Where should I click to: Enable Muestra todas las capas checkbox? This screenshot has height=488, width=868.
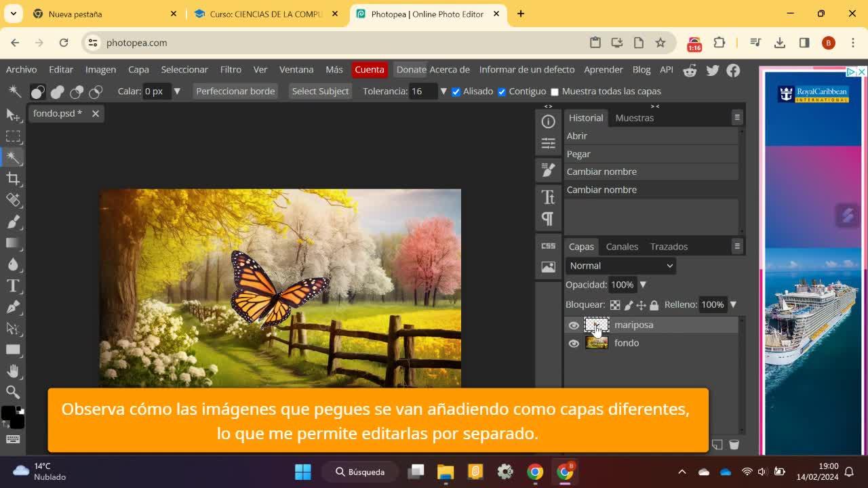(555, 91)
